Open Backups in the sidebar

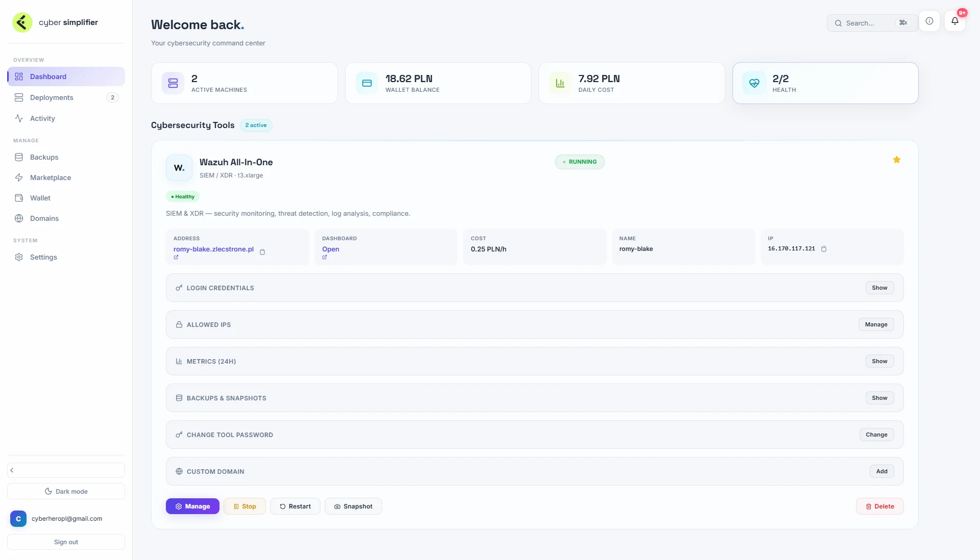tap(66, 157)
